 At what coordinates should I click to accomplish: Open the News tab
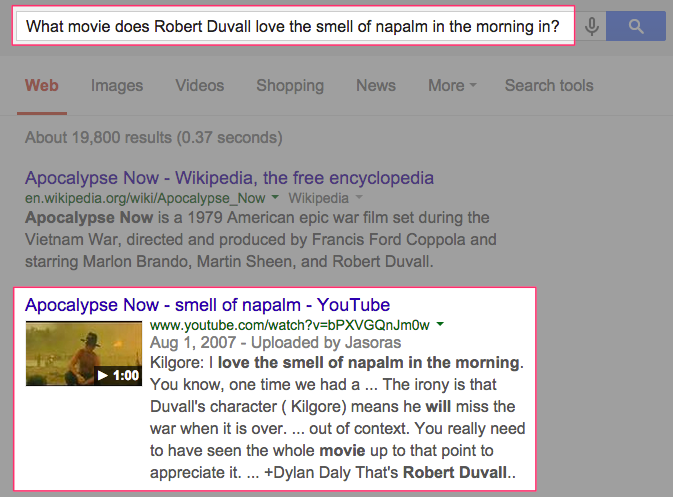[x=376, y=85]
